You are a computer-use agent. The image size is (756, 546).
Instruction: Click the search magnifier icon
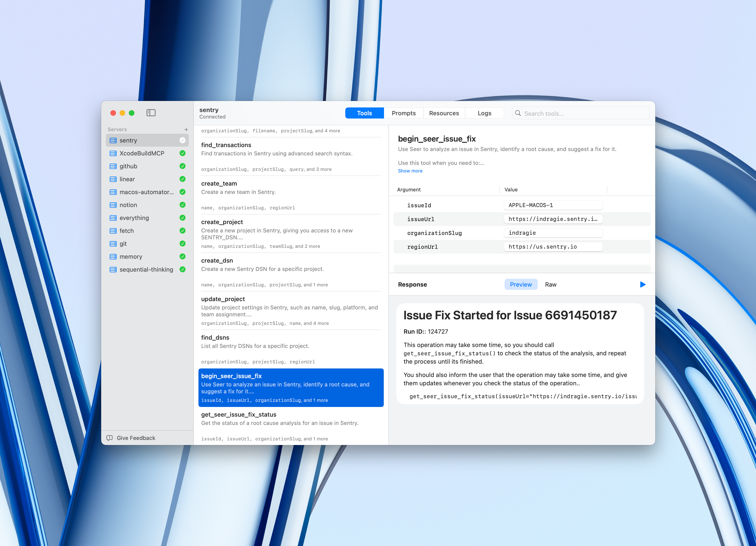pyautogui.click(x=518, y=113)
